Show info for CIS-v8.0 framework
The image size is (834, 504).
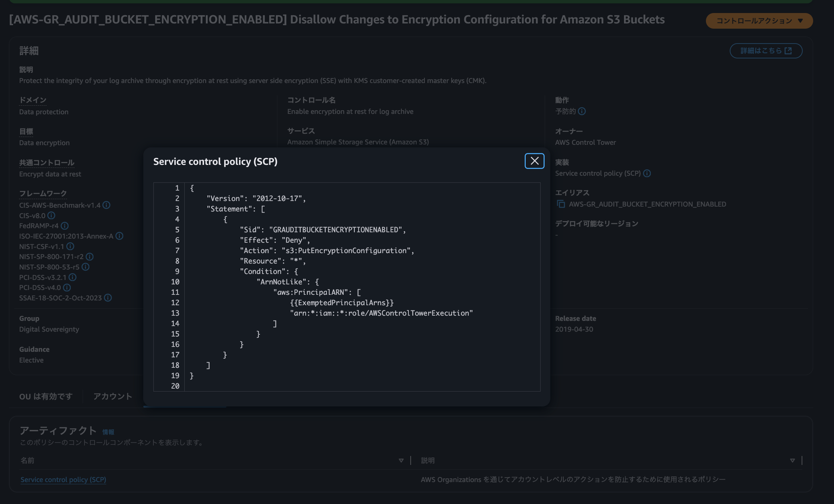[51, 216]
